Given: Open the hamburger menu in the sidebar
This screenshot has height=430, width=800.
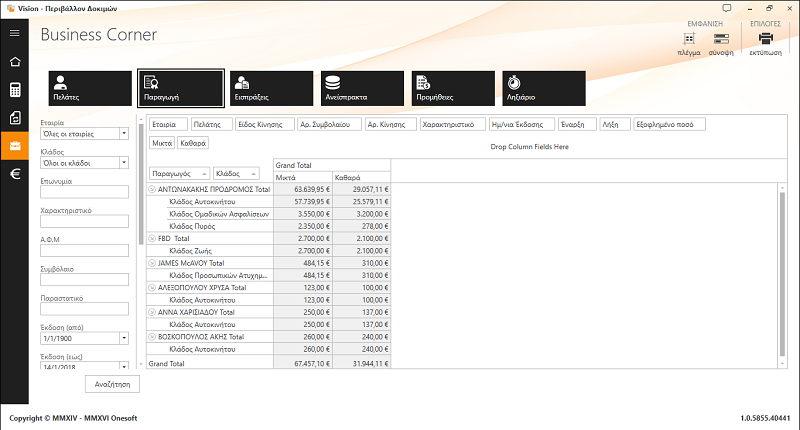Looking at the screenshot, I should coord(15,33).
